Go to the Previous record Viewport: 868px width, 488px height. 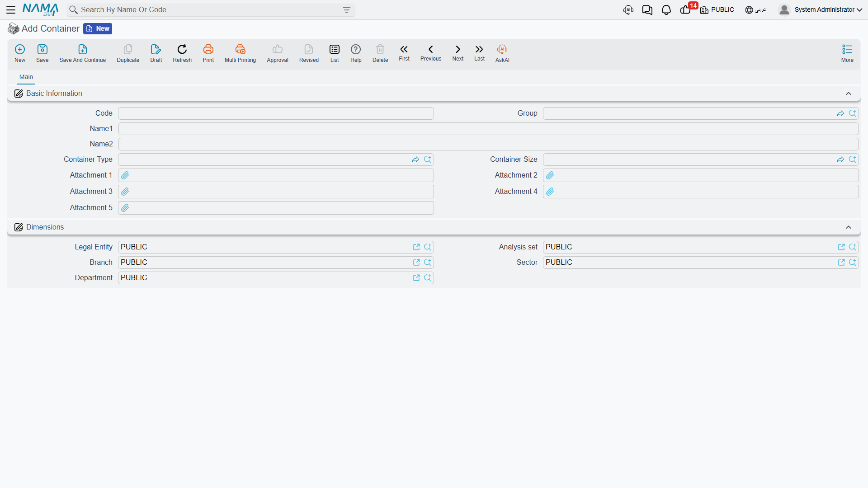click(431, 53)
